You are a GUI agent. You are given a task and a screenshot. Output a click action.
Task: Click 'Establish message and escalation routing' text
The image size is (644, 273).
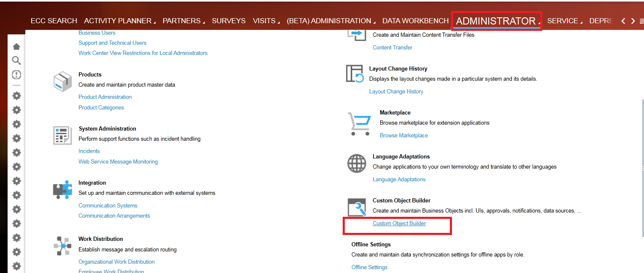127,249
